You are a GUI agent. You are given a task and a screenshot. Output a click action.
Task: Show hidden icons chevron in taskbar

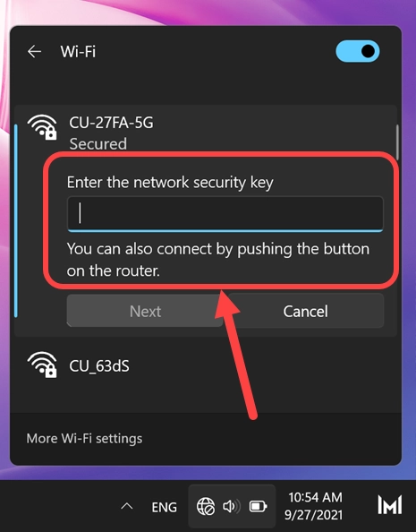coord(126,507)
